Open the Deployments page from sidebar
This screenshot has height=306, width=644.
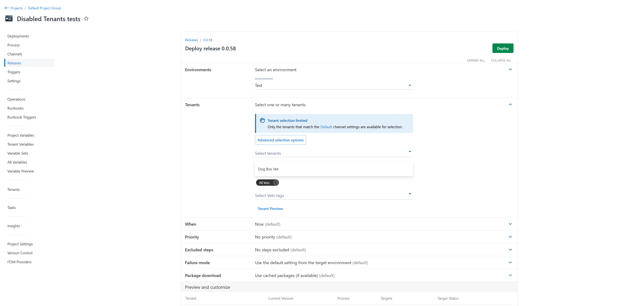18,36
